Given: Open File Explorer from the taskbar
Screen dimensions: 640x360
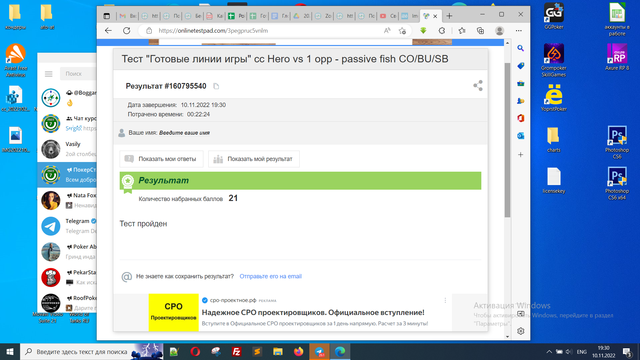Looking at the screenshot, I should pyautogui.click(x=278, y=351).
